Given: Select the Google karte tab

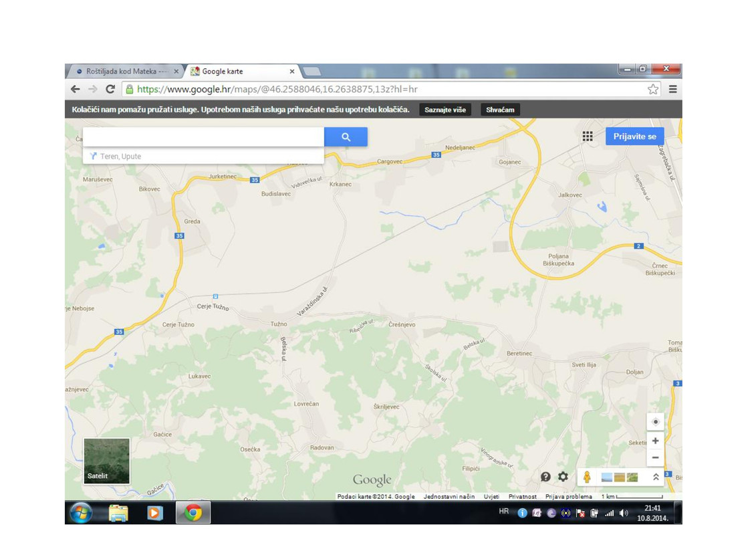Looking at the screenshot, I should 241,72.
